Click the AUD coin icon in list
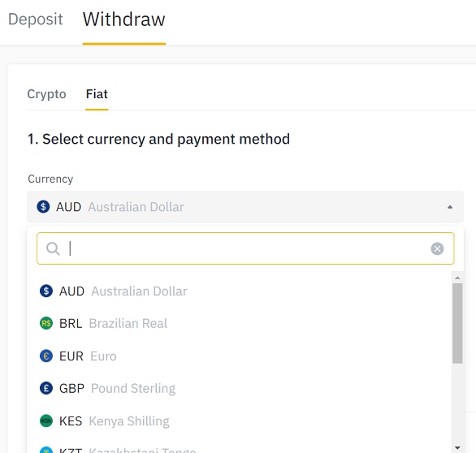This screenshot has height=453, width=476. [x=46, y=291]
